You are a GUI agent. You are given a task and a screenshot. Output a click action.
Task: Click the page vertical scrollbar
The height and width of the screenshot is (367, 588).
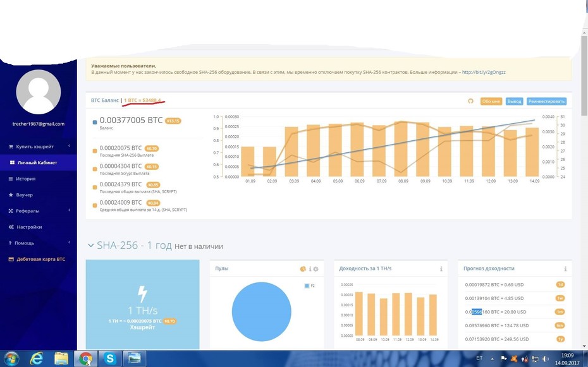[x=584, y=191]
